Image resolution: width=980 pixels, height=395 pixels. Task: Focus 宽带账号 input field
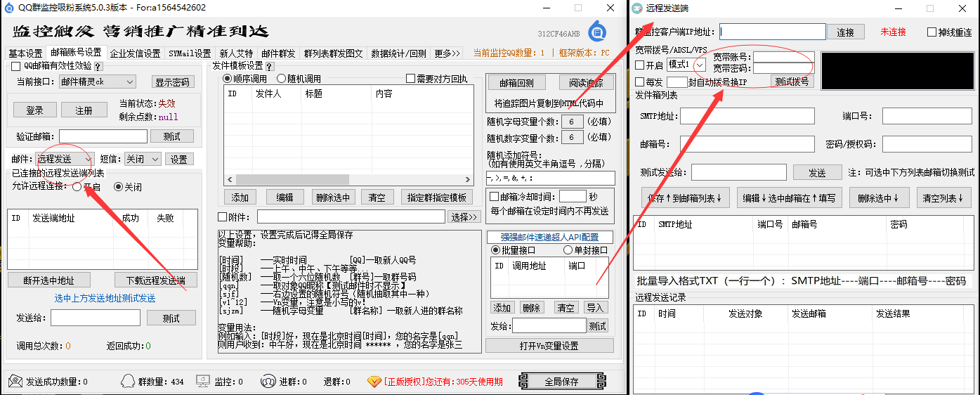(x=783, y=57)
